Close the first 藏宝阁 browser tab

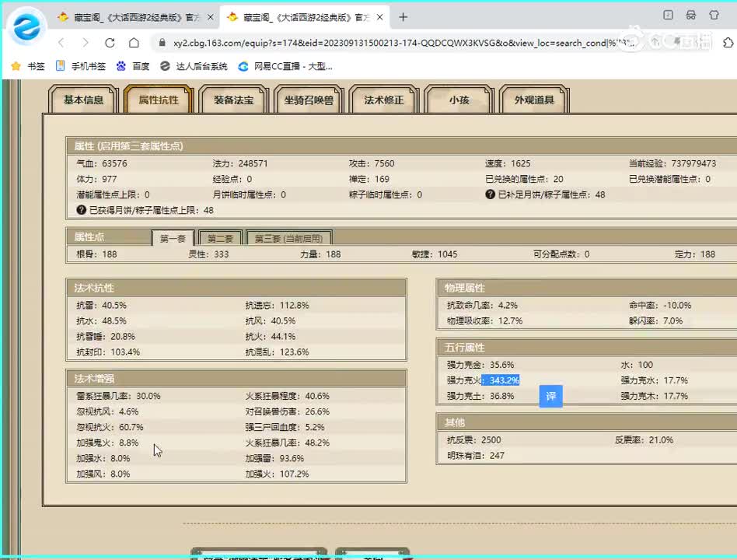click(x=210, y=17)
